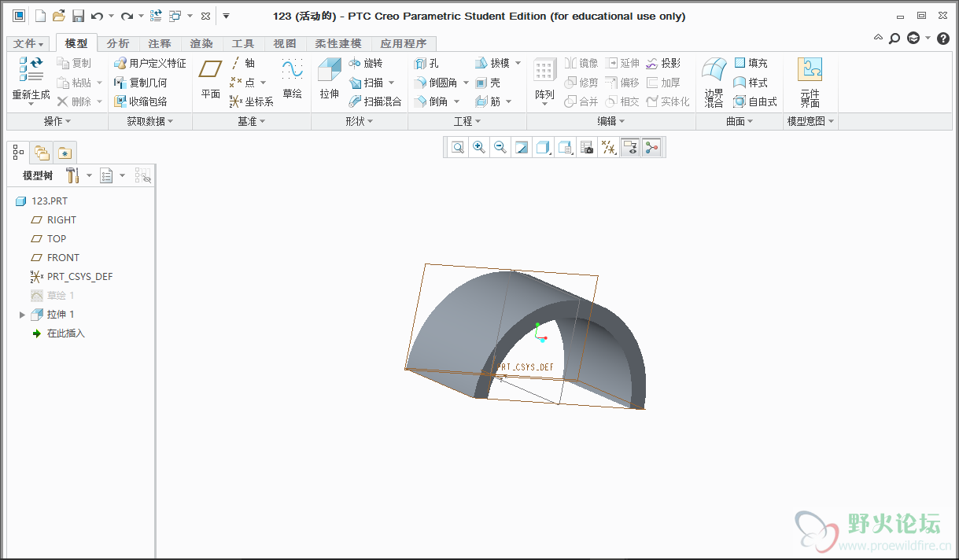Click the 平面 (Plane) datum tool
Viewport: 959px width, 560px height.
pyautogui.click(x=210, y=80)
